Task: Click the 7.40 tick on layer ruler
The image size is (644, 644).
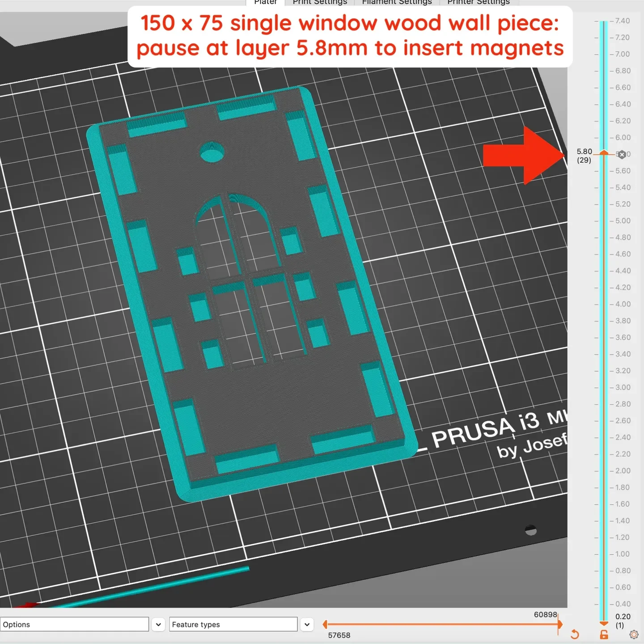Action: point(622,21)
